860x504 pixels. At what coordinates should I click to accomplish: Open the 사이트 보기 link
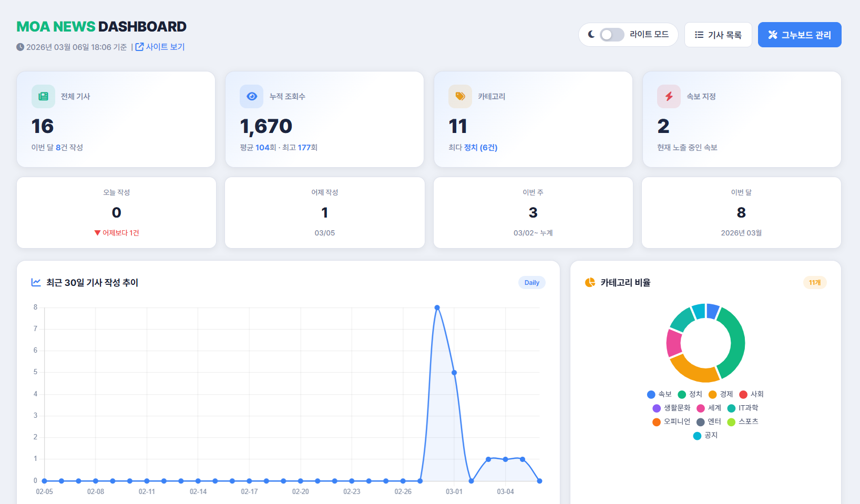pyautogui.click(x=160, y=47)
